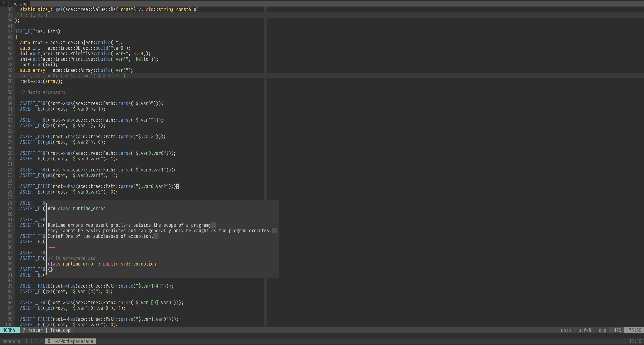This screenshot has height=345, width=644.
Task: Click the 18:19 clock in tmux bar
Action: pos(635,341)
